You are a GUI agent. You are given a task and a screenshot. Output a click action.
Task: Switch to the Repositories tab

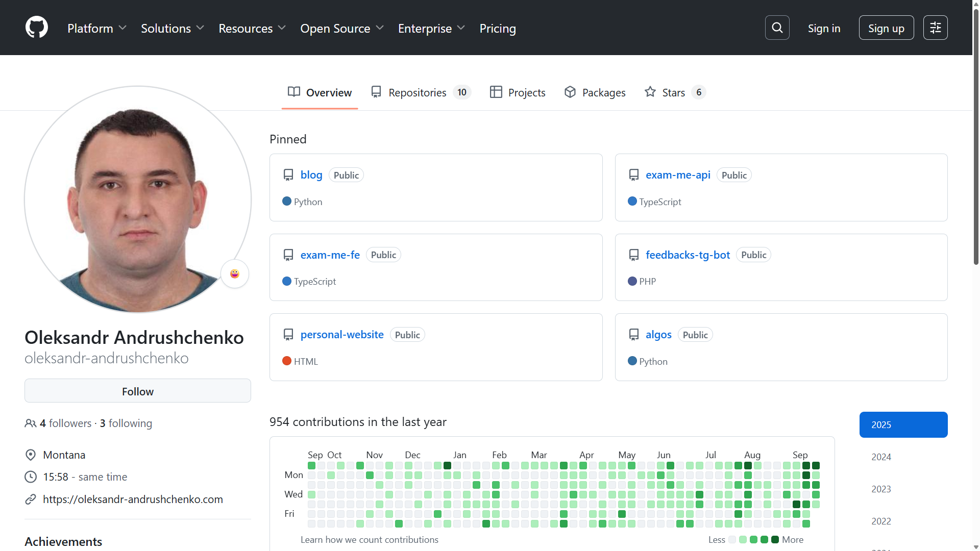(417, 92)
